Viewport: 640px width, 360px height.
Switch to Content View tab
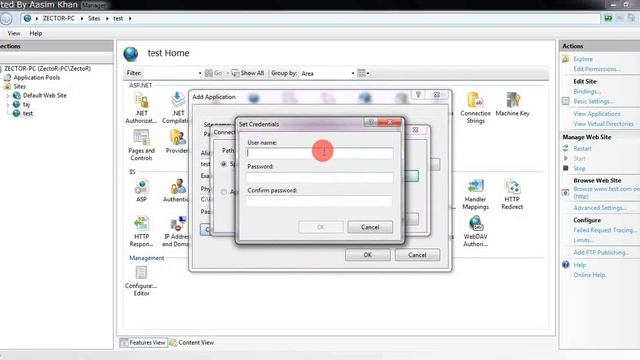(x=192, y=342)
